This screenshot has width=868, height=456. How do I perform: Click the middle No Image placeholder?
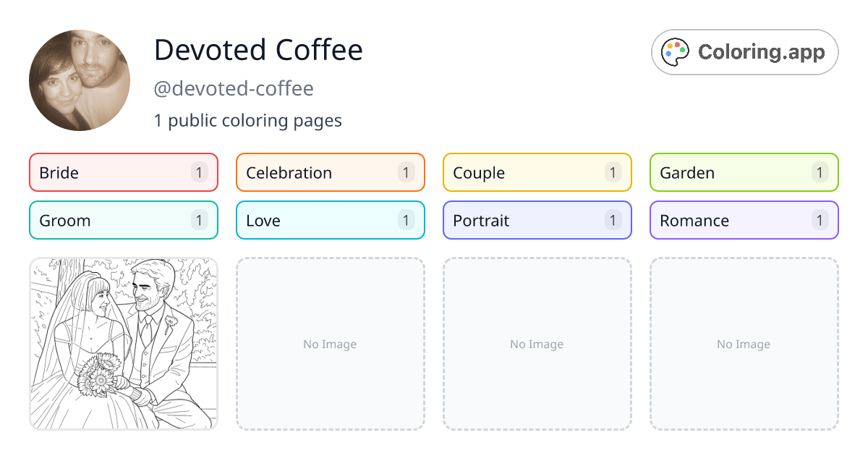click(x=537, y=344)
